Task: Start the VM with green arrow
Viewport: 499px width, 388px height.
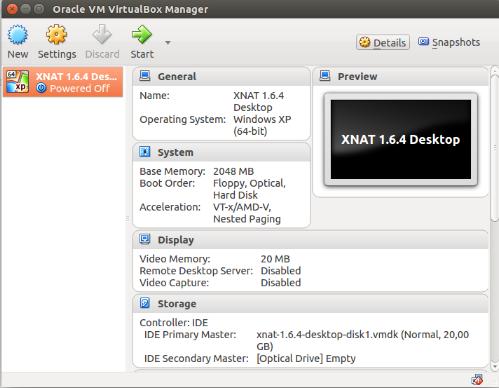Action: click(142, 35)
